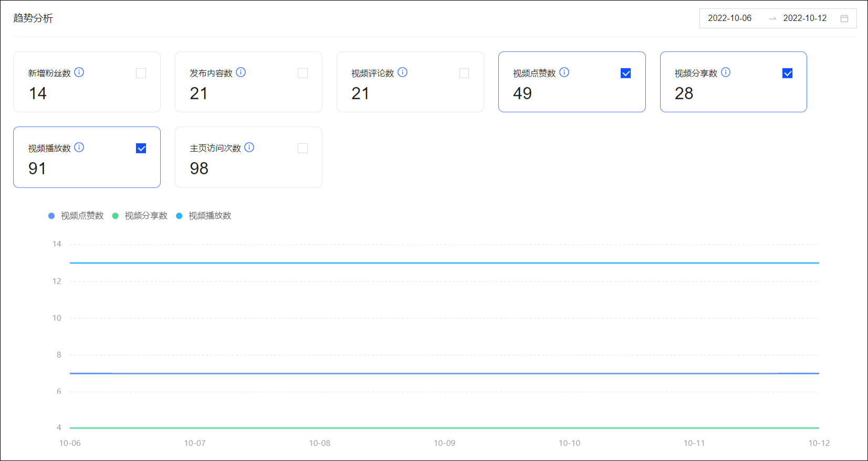The image size is (868, 461).
Task: Click info icon beside 视频评论数
Action: pyautogui.click(x=403, y=72)
